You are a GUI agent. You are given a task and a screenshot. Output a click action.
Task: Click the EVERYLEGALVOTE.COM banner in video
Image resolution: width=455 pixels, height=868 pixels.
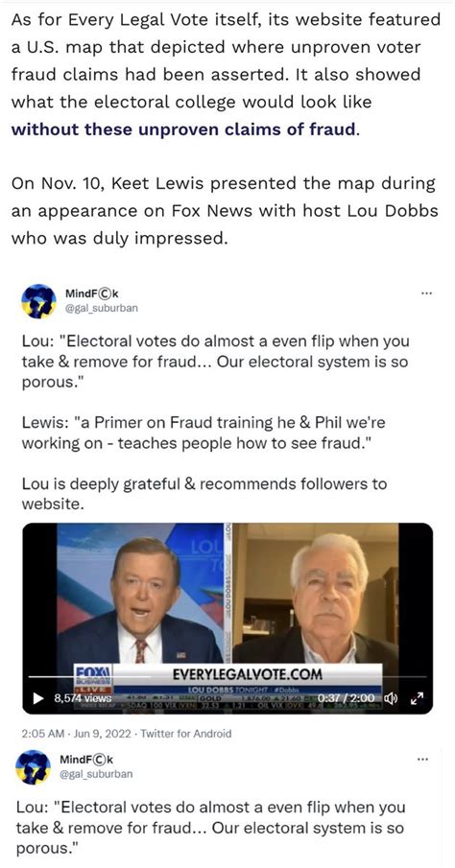247,674
